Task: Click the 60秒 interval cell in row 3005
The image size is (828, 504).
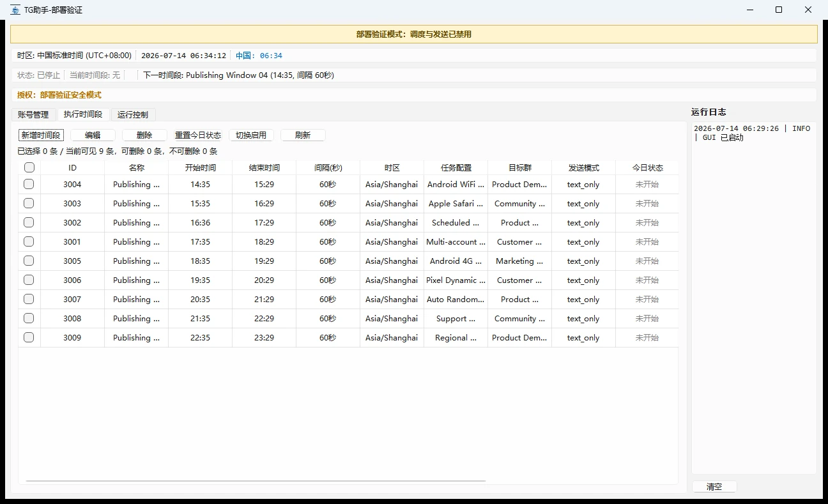Action: (328, 261)
